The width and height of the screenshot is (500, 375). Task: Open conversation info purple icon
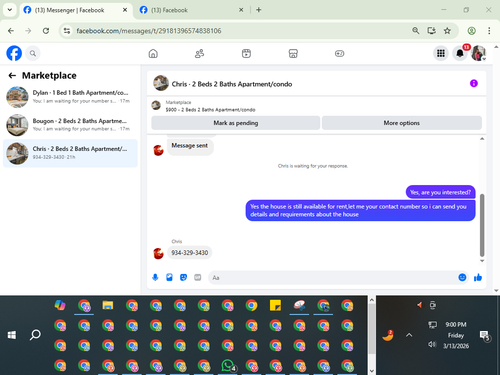point(474,83)
